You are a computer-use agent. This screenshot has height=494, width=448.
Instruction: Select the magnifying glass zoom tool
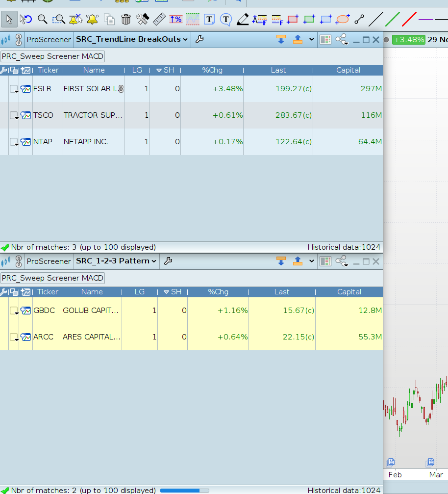coord(42,20)
